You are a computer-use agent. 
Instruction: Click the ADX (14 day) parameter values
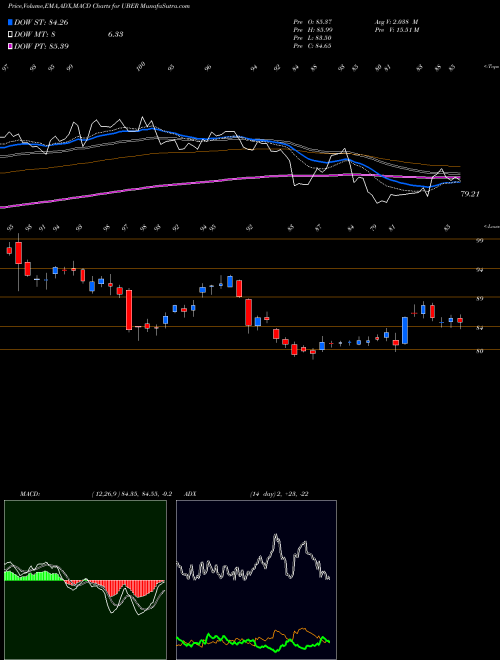point(279,494)
